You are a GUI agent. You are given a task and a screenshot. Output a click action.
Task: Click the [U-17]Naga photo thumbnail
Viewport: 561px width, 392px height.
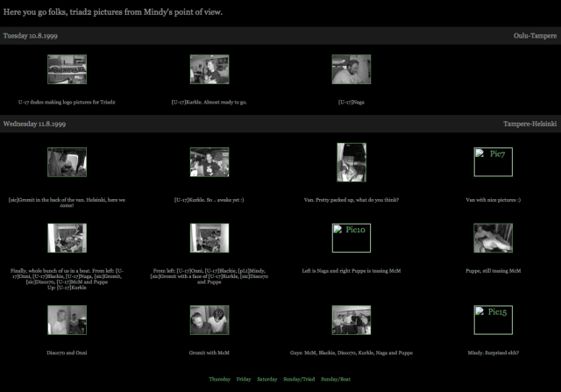pyautogui.click(x=351, y=69)
